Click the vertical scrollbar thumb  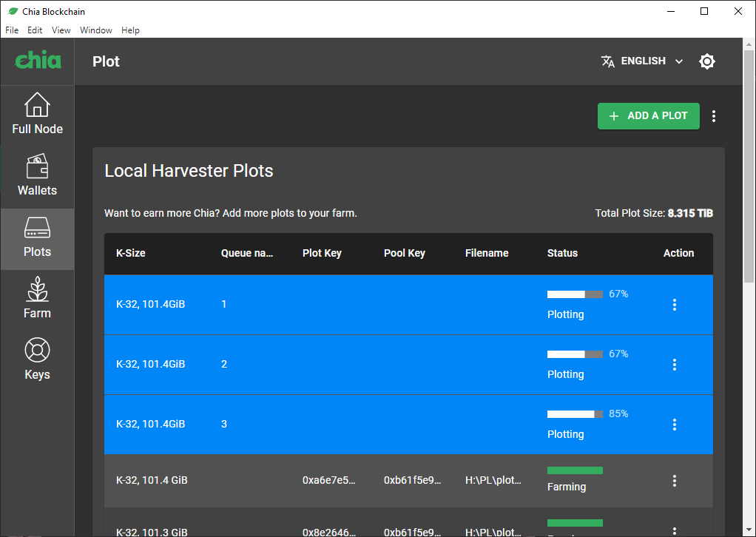[x=749, y=166]
